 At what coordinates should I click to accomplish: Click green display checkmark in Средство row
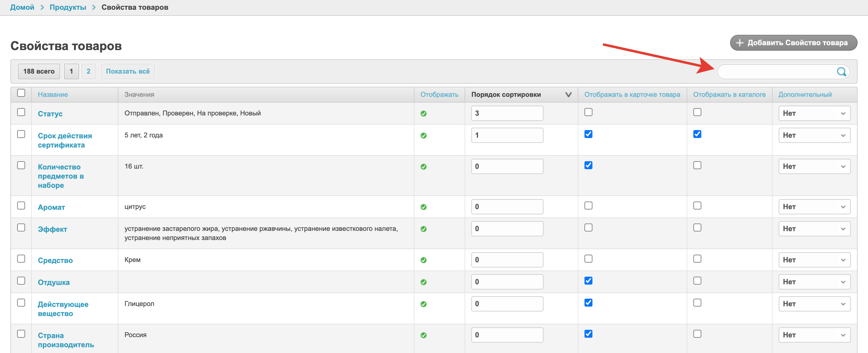424,260
